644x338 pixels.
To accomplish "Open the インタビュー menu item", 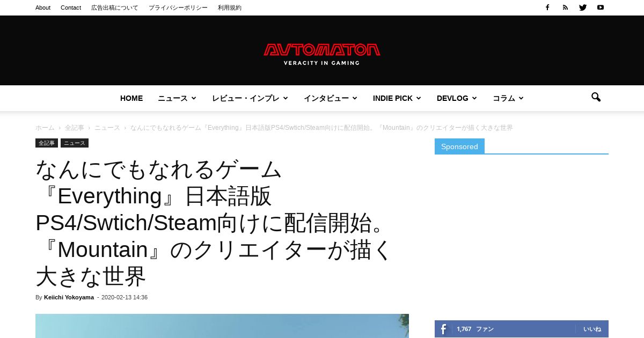I will pos(326,98).
